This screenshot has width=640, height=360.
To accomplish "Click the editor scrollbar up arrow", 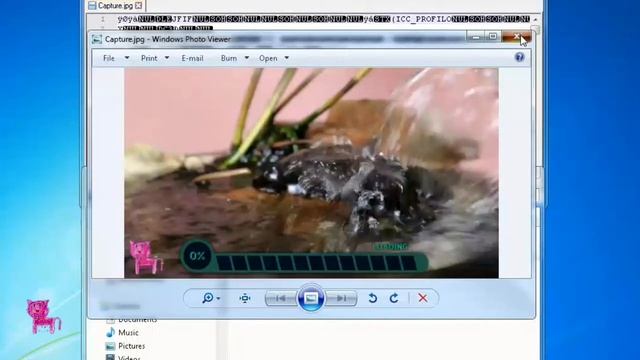I will click(535, 19).
